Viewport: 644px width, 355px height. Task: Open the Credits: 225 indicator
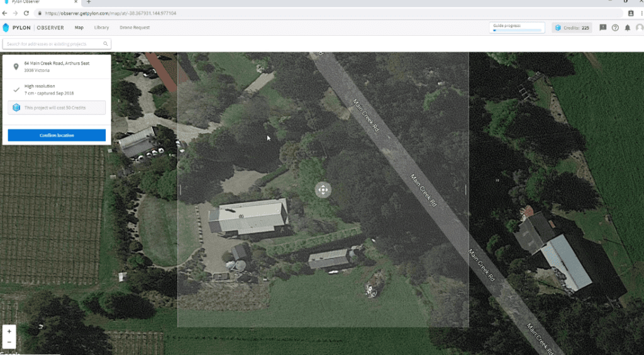(x=572, y=28)
